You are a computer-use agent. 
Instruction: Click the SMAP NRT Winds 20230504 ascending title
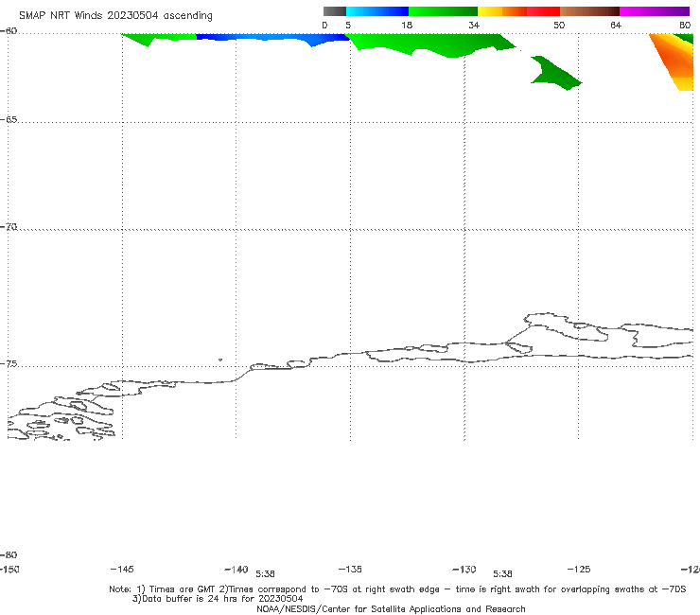coord(115,16)
